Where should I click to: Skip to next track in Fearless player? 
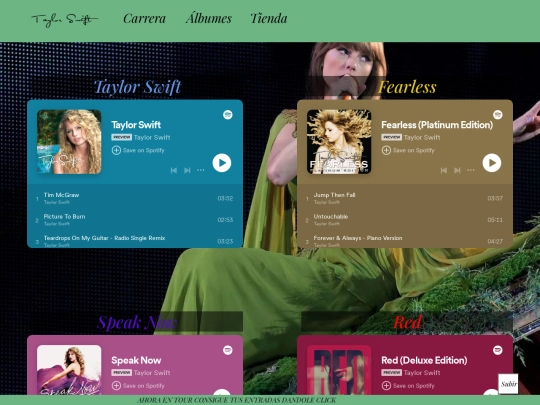pos(457,170)
